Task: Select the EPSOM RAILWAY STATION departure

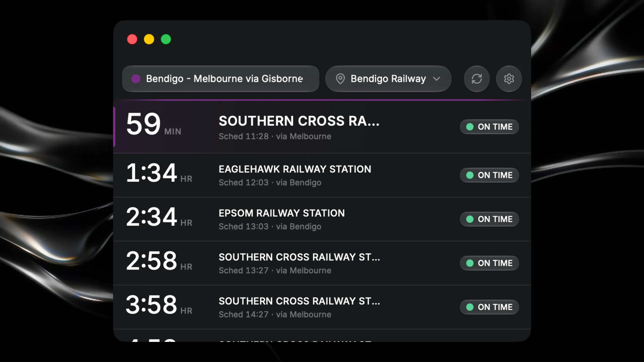Action: coord(322,219)
